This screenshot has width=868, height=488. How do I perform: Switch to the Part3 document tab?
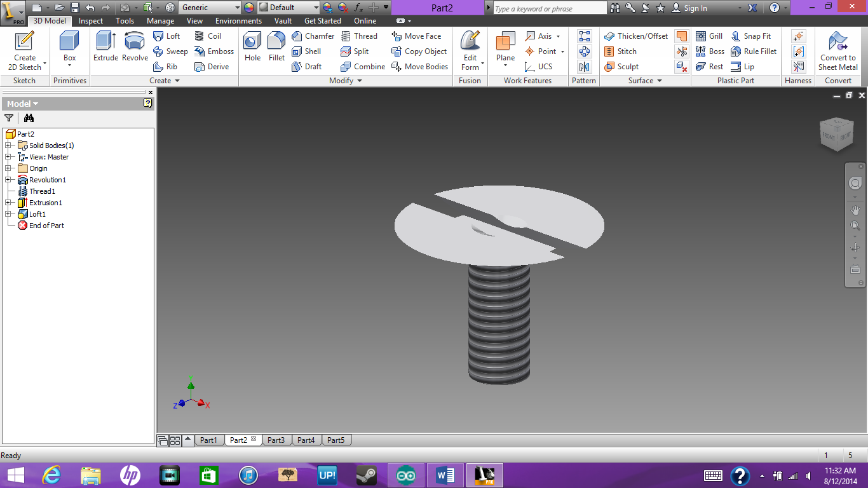276,440
